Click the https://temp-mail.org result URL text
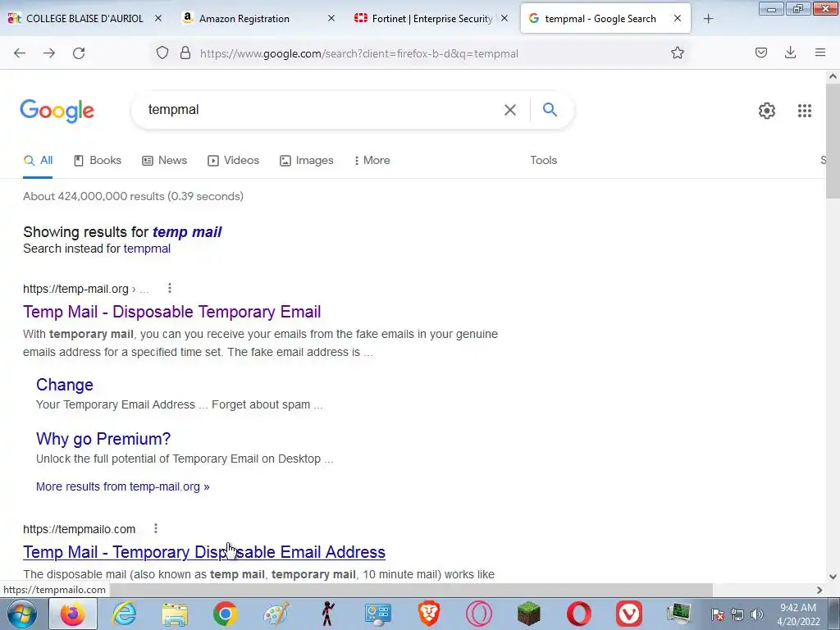 (x=75, y=289)
